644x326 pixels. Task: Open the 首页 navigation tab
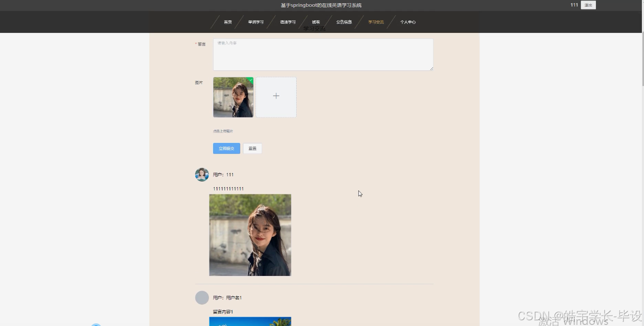[x=228, y=22]
